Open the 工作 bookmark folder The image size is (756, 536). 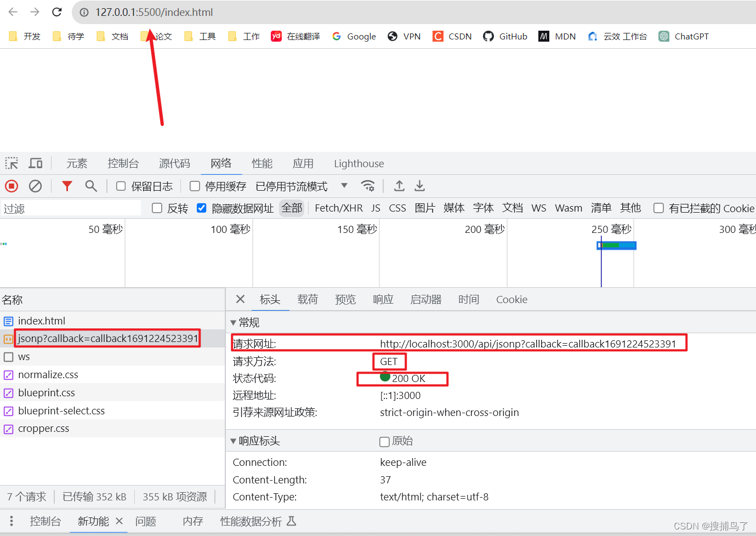(244, 36)
